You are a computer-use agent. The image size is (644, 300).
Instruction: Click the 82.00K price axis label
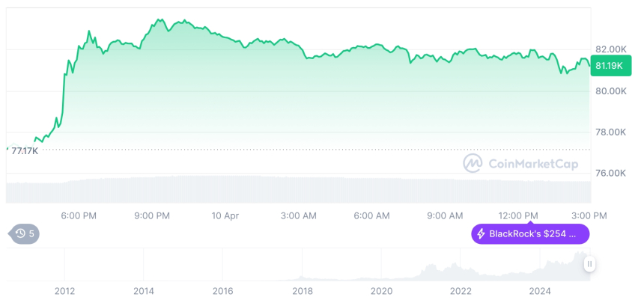coord(610,49)
